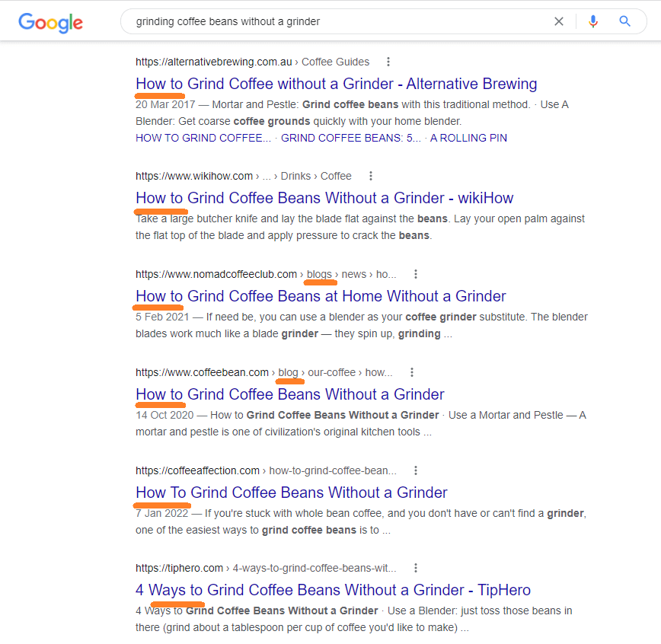Click the '5 Feb 2021' snippet date

tap(162, 317)
